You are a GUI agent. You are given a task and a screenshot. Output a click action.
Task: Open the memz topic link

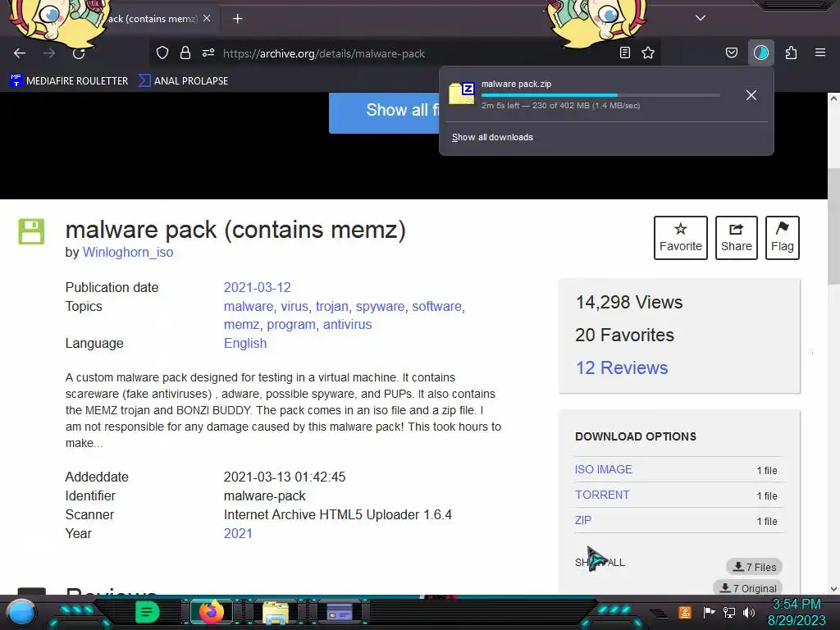(242, 325)
